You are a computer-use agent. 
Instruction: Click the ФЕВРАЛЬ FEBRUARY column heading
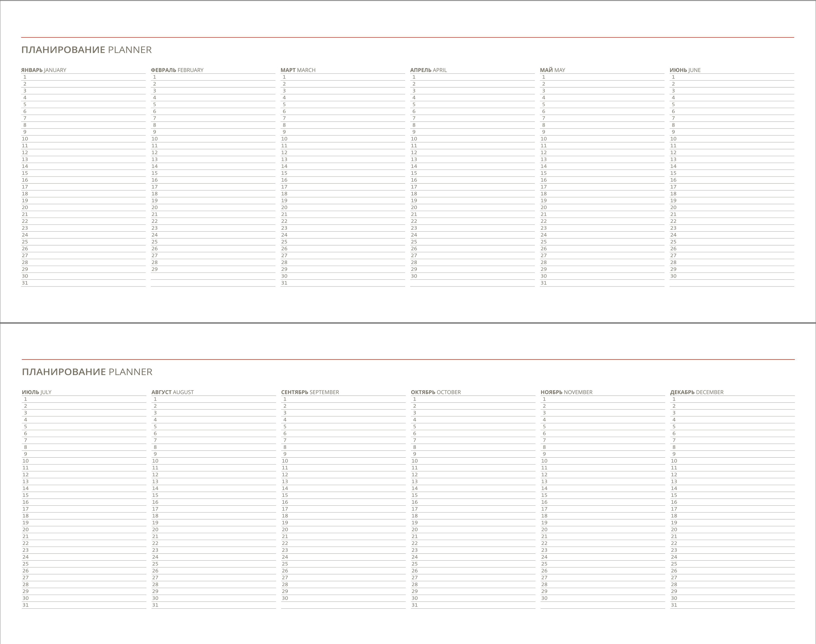click(177, 70)
